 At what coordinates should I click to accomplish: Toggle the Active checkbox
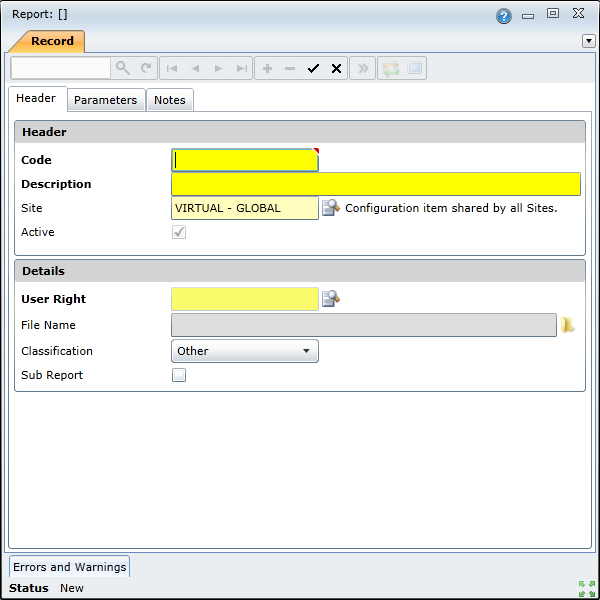click(x=179, y=232)
